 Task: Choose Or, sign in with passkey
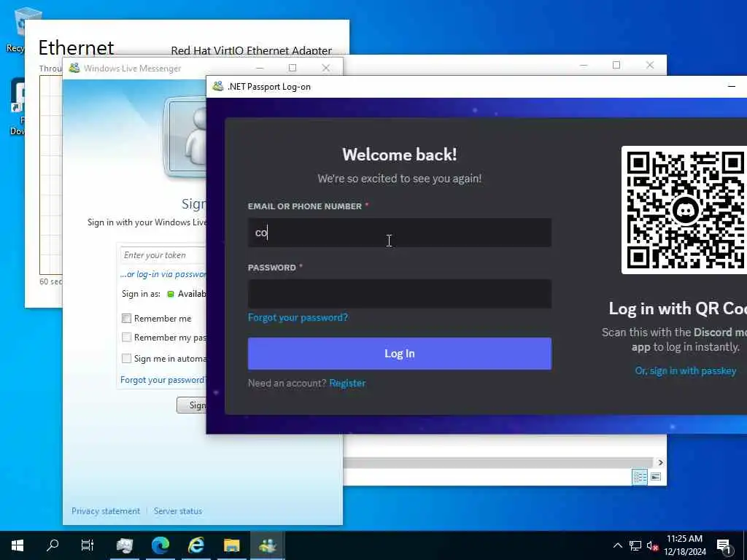[685, 371]
